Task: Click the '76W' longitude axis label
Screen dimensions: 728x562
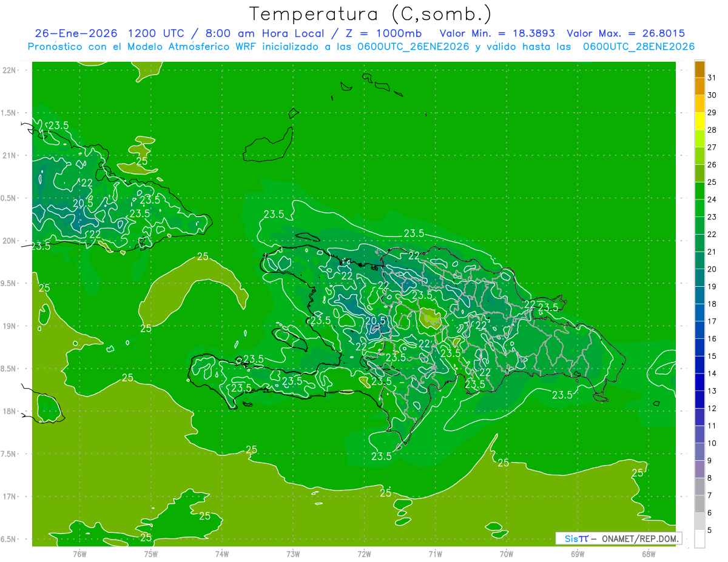Action: (x=79, y=555)
